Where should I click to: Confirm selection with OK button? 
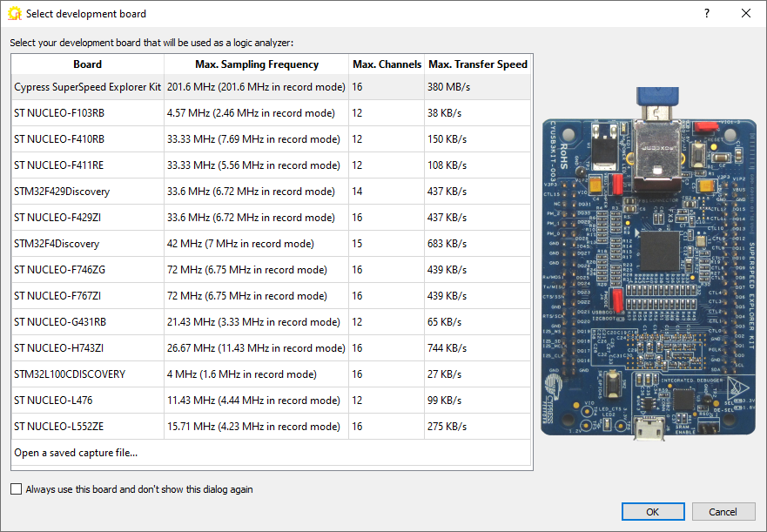653,511
